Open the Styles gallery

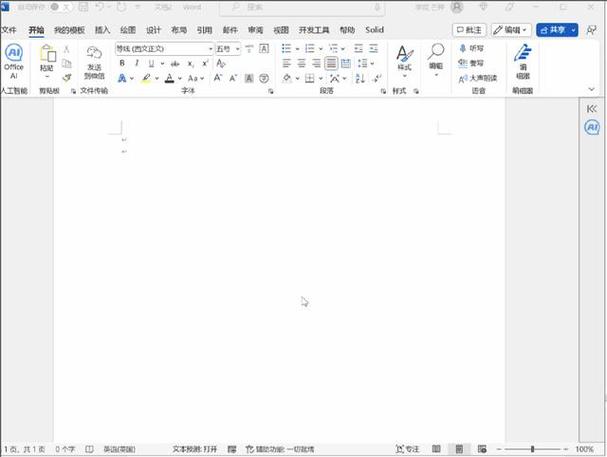405,61
